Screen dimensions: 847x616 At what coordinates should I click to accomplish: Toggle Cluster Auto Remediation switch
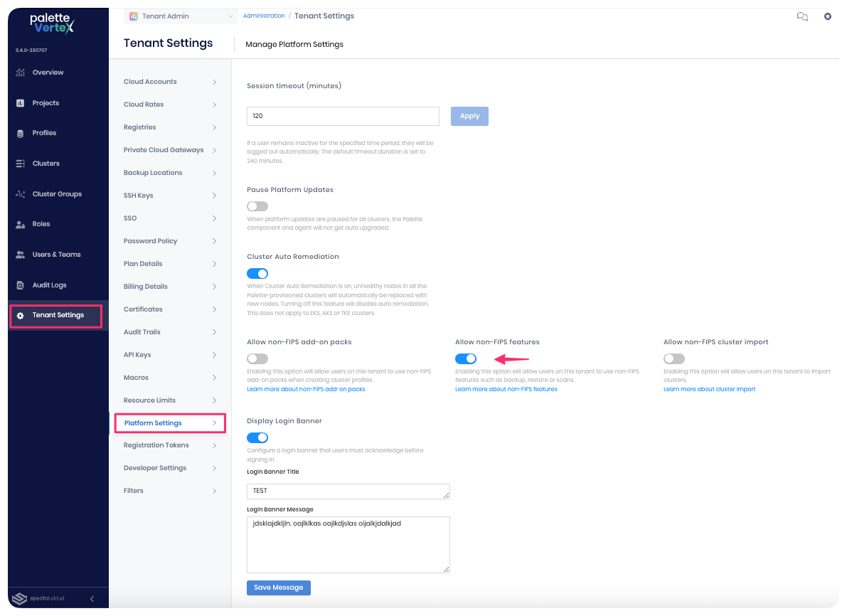[x=257, y=274]
